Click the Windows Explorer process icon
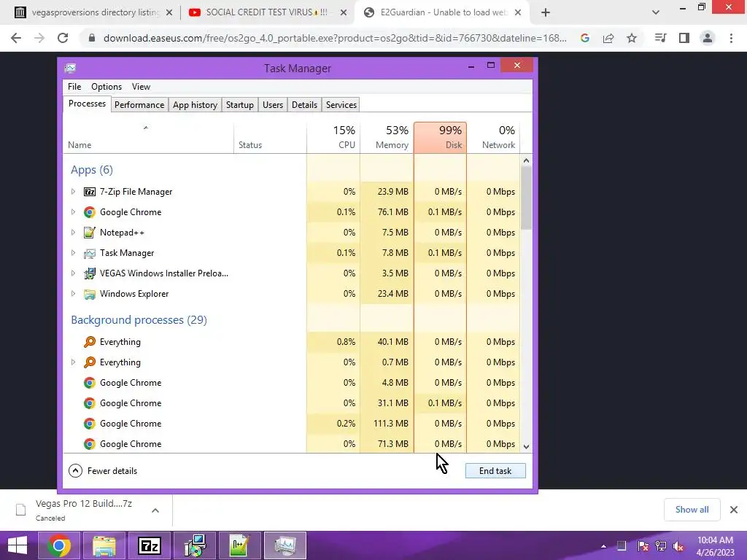The image size is (747, 560). pyautogui.click(x=90, y=294)
